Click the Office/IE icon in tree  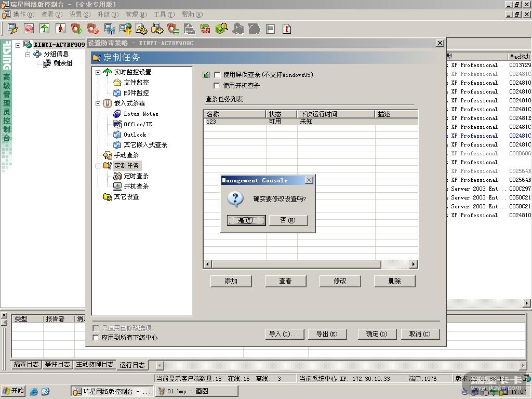pyautogui.click(x=117, y=124)
